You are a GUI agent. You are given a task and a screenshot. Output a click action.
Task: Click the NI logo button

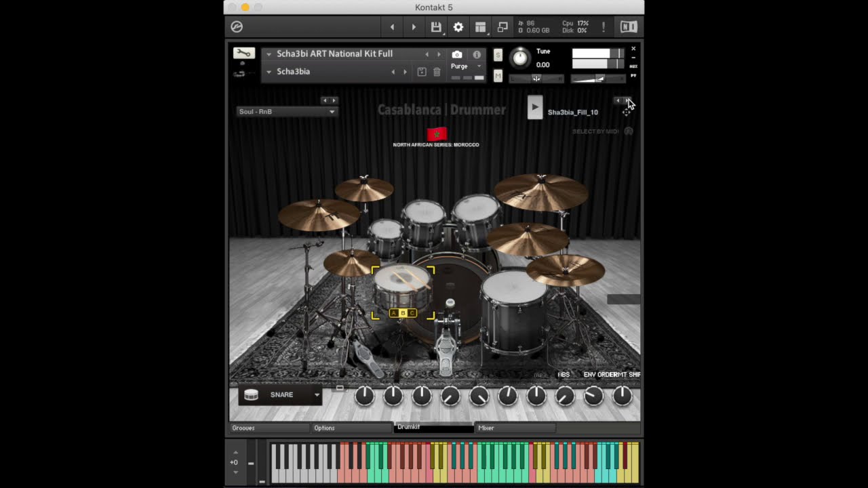coord(629,27)
